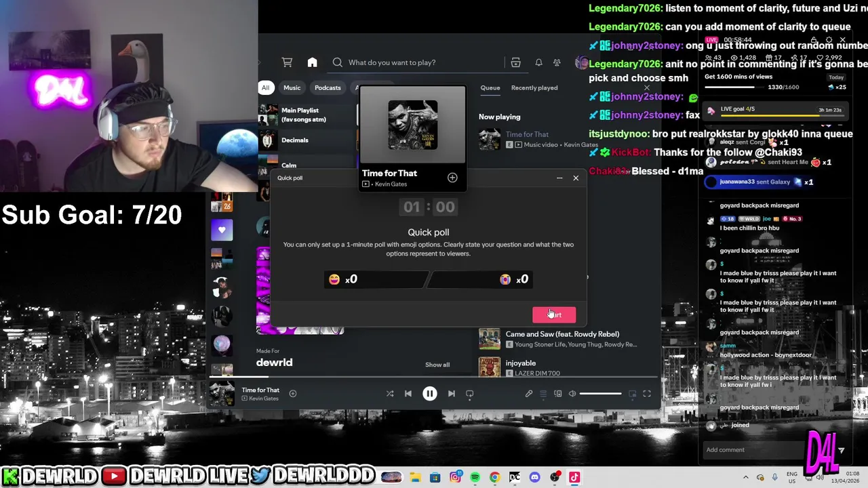Open Microsoft Store from taskbar
This screenshot has height=488, width=868.
pyautogui.click(x=435, y=477)
